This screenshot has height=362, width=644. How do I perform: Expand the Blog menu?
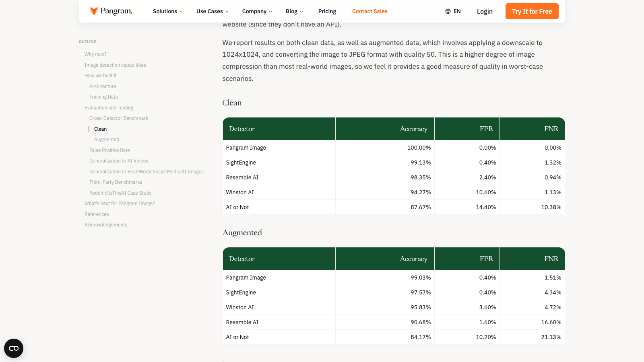tap(295, 11)
